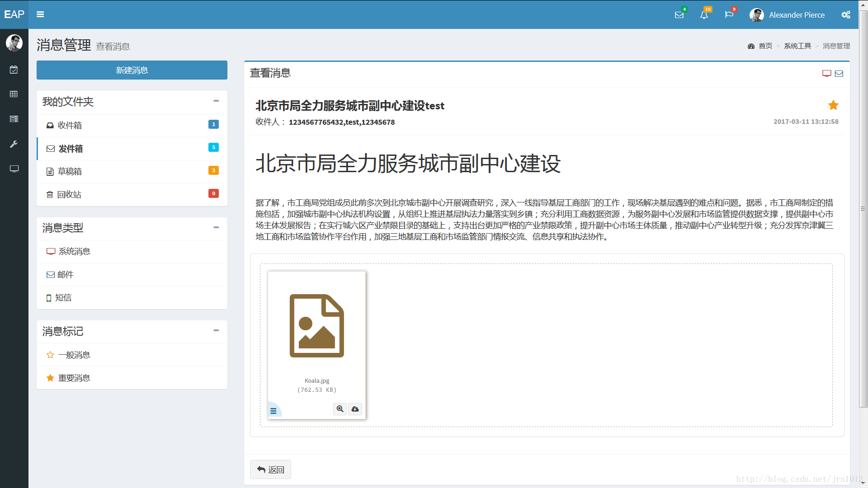Open the monitor icon in left sidebar
This screenshot has width=868, height=488.
click(x=14, y=169)
